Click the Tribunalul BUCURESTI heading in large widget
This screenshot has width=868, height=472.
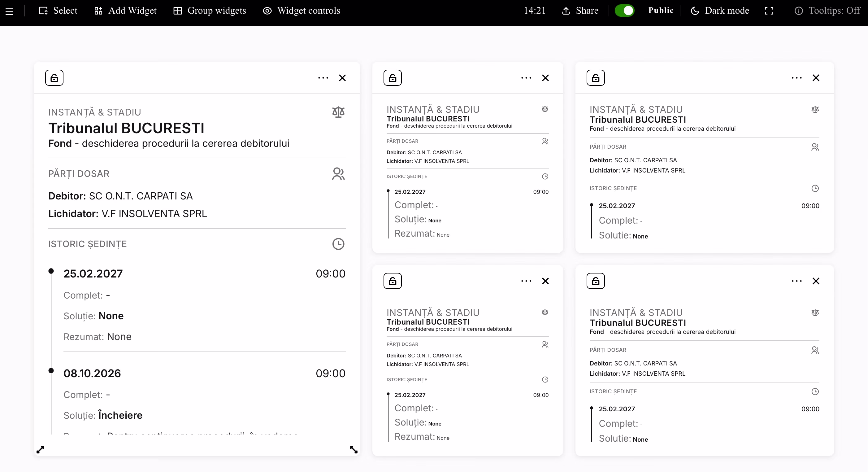(126, 128)
